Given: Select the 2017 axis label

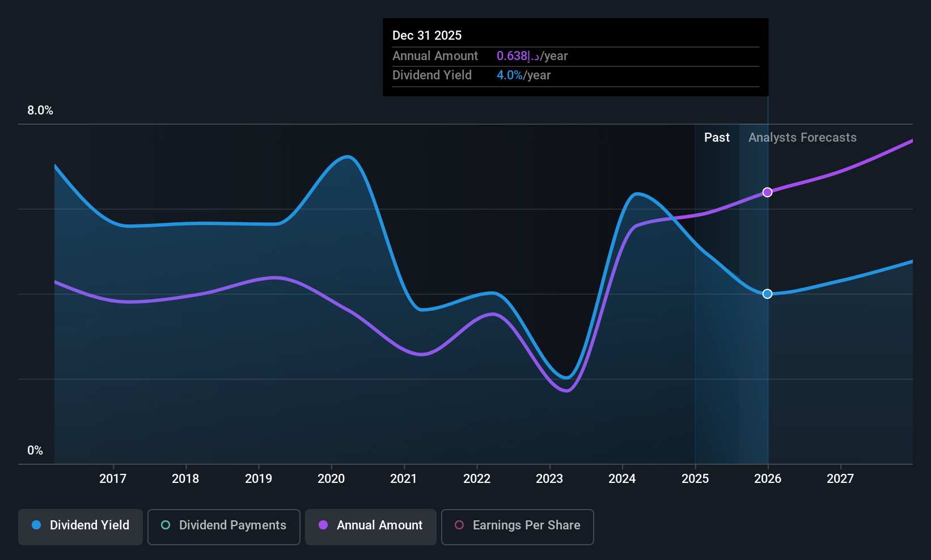Looking at the screenshot, I should 113,479.
